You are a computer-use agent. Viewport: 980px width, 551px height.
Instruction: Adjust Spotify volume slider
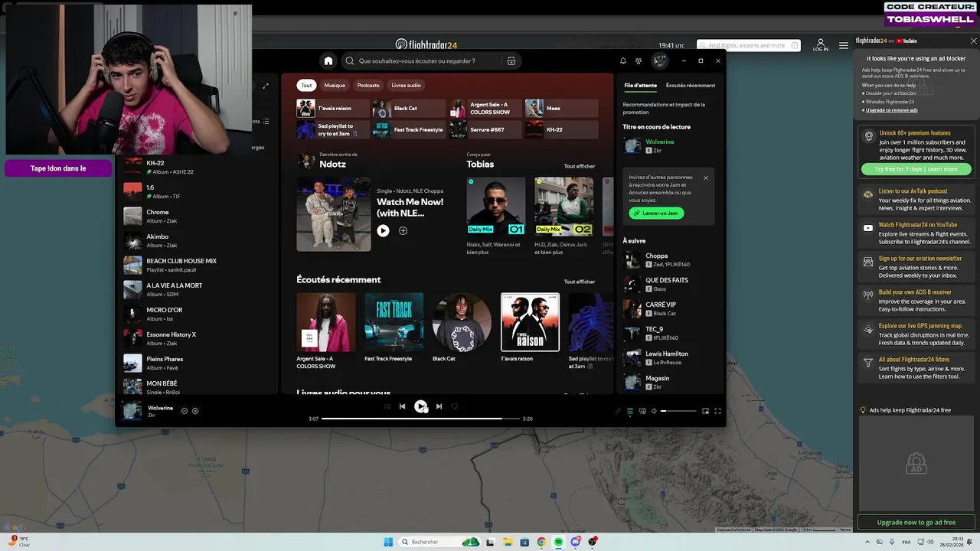(678, 411)
